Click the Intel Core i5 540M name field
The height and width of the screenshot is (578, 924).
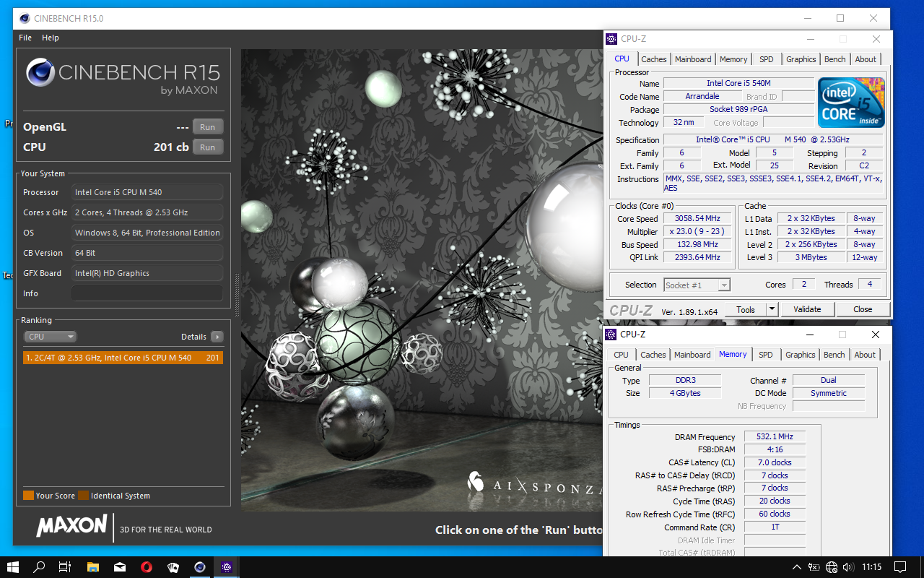pos(738,83)
